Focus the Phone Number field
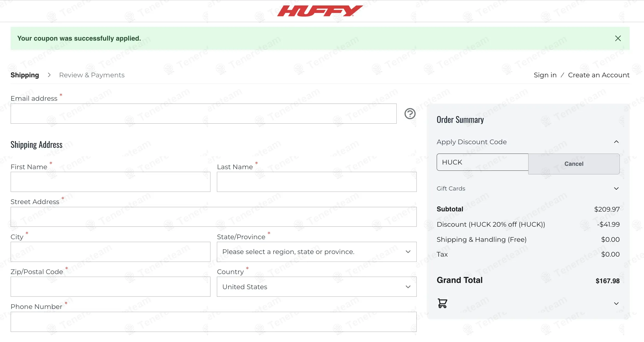644x342 pixels. tap(214, 322)
